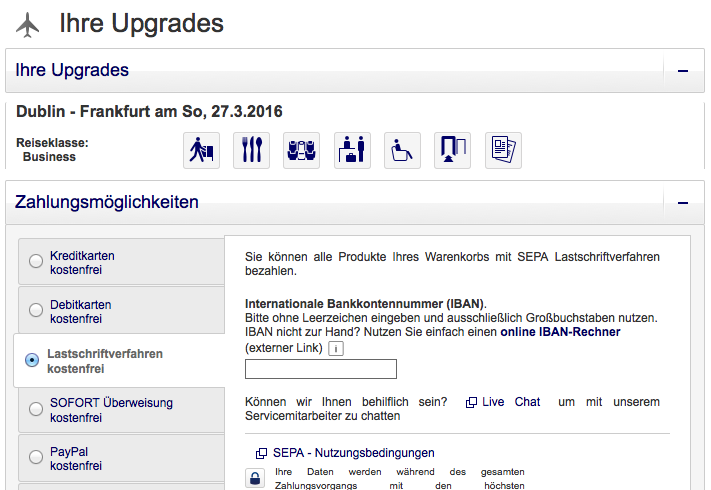Screen dimensions: 711x490
Task: Collapse the Zahlungsmöglichkeiten section
Action: point(683,202)
